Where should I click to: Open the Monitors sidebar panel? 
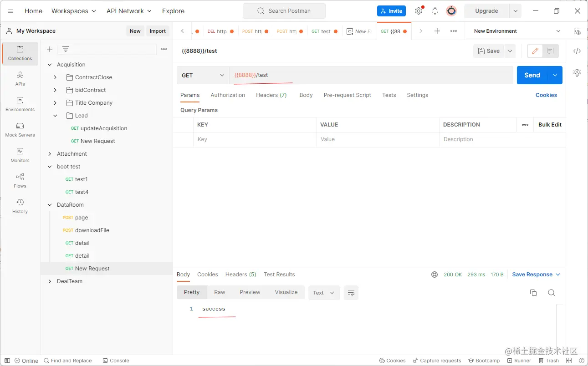point(20,155)
